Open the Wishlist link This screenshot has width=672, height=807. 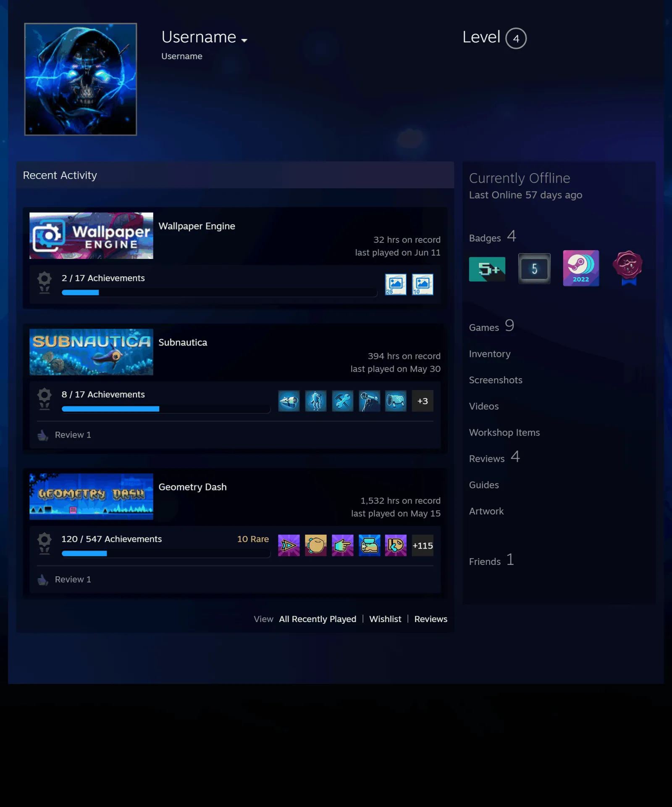(385, 619)
